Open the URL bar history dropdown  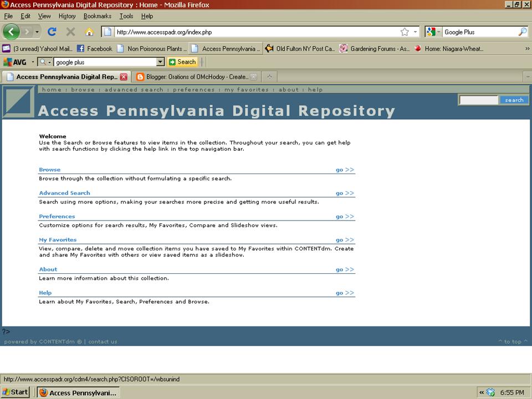[415, 32]
